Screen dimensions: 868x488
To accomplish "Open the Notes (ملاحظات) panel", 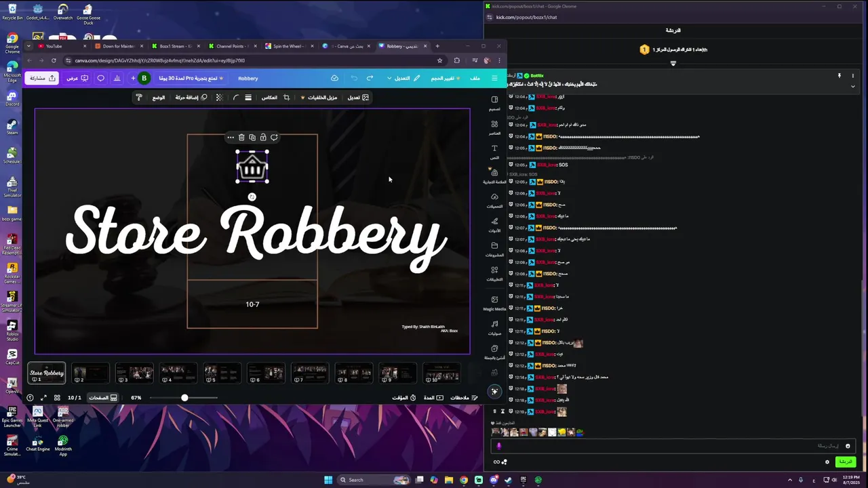I will coord(464,398).
